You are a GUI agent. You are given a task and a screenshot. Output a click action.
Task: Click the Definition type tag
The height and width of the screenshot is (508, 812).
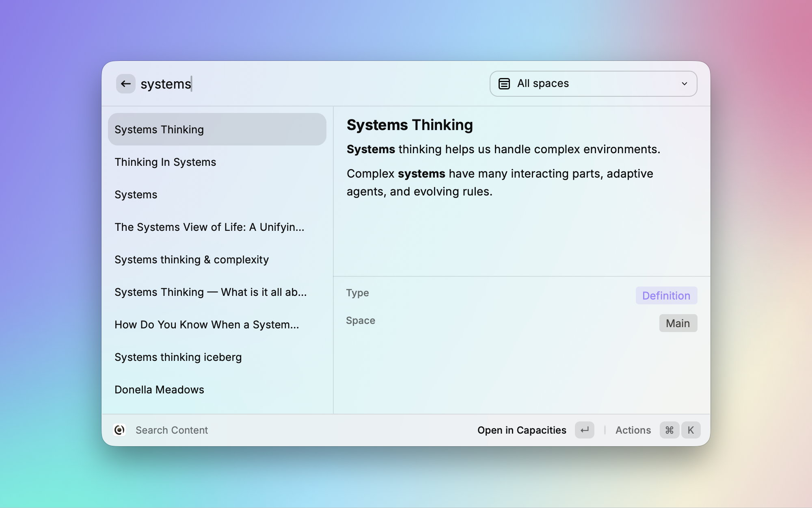point(666,295)
